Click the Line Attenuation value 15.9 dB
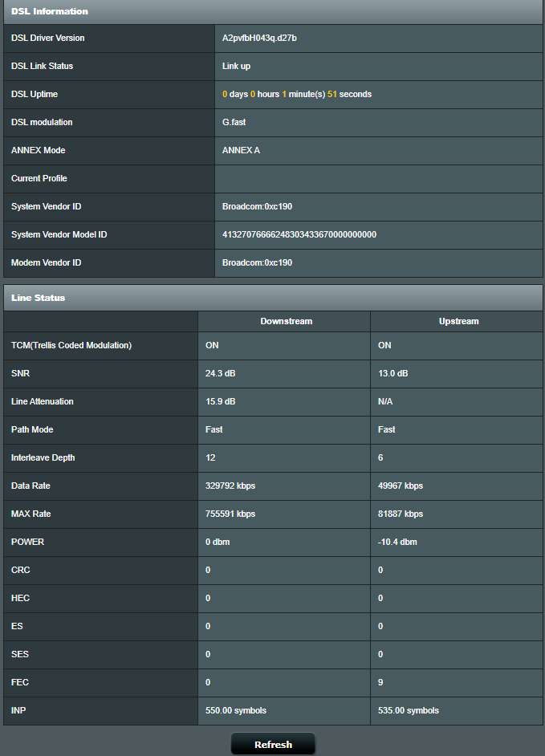This screenshot has width=545, height=756. click(221, 401)
